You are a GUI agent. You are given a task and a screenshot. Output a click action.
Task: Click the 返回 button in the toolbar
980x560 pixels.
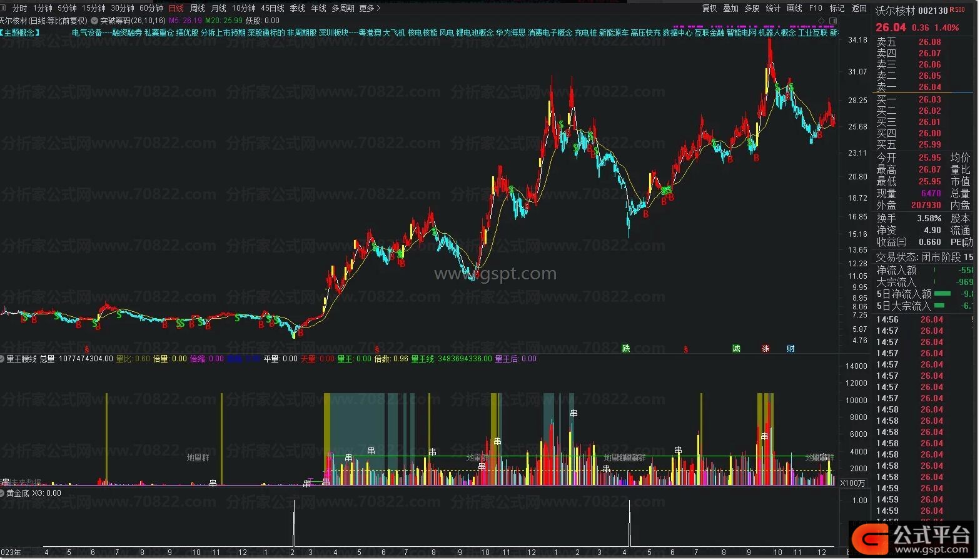pos(859,8)
